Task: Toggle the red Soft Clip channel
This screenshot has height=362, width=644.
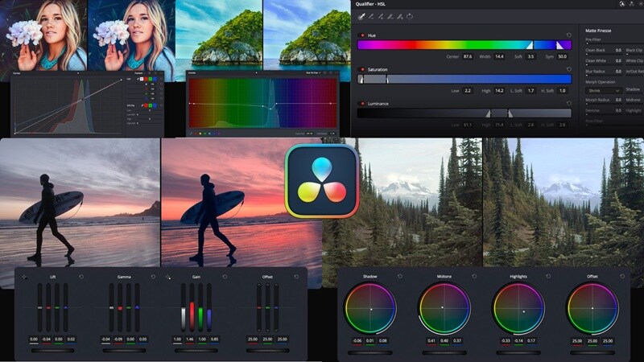Action: (x=146, y=105)
